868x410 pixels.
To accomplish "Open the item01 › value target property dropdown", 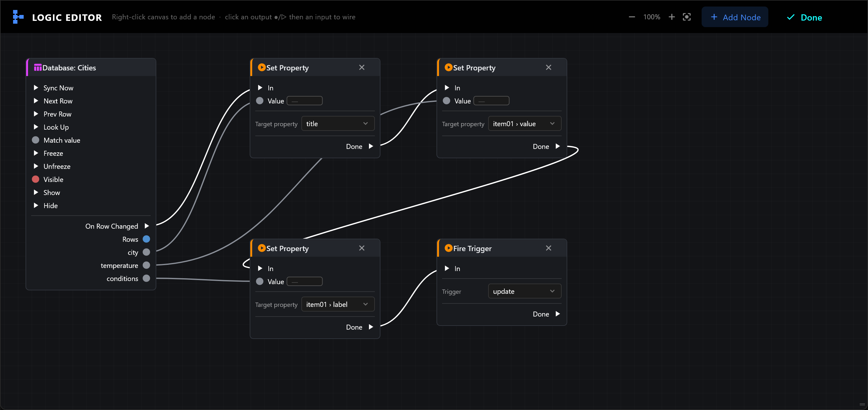I will point(525,123).
